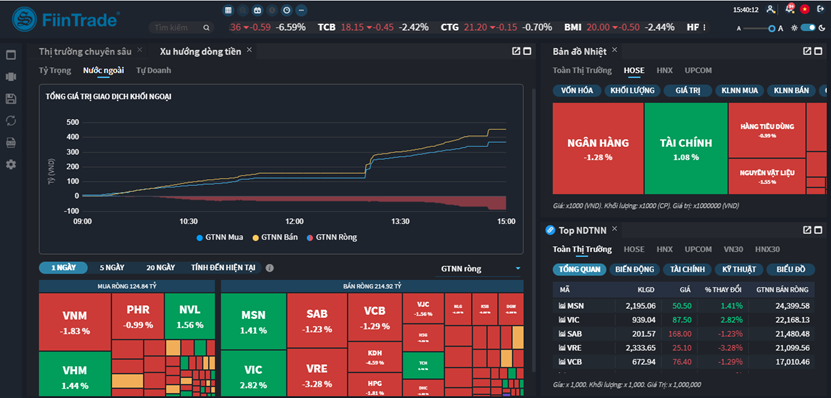Click the second left sidebar icon below window icon

coord(11,77)
